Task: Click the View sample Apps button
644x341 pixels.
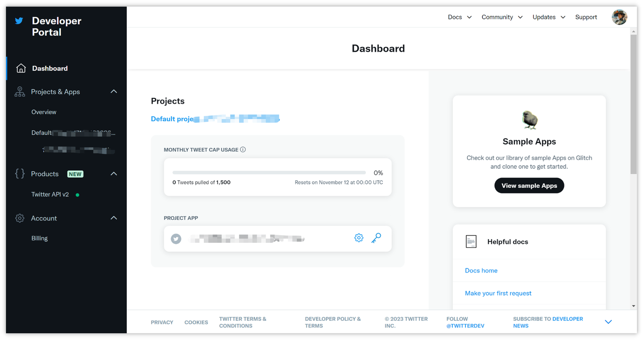Action: (x=529, y=185)
